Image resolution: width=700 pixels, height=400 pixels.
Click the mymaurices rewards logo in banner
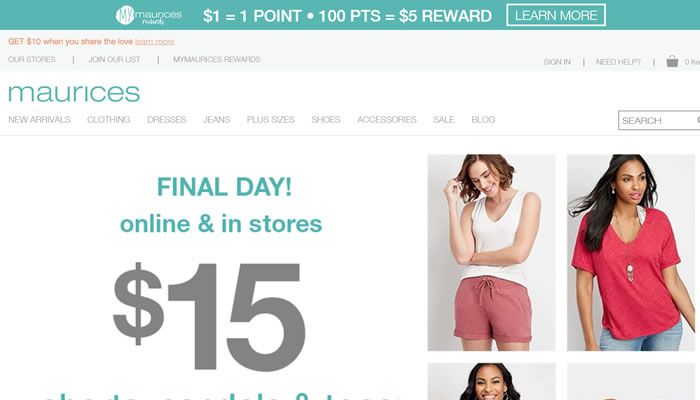(x=149, y=16)
